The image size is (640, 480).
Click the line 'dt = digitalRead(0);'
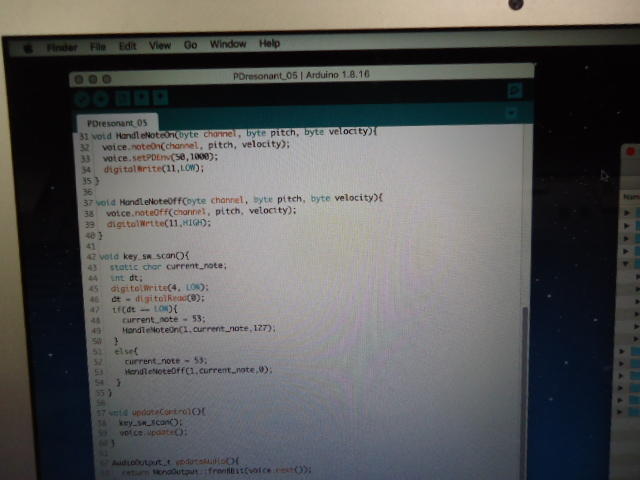coord(158,298)
